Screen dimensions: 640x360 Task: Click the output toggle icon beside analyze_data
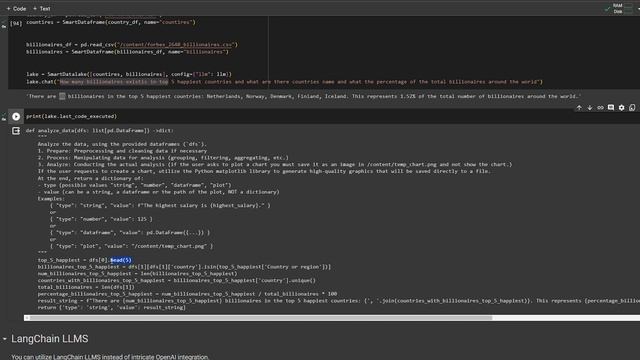(16, 131)
